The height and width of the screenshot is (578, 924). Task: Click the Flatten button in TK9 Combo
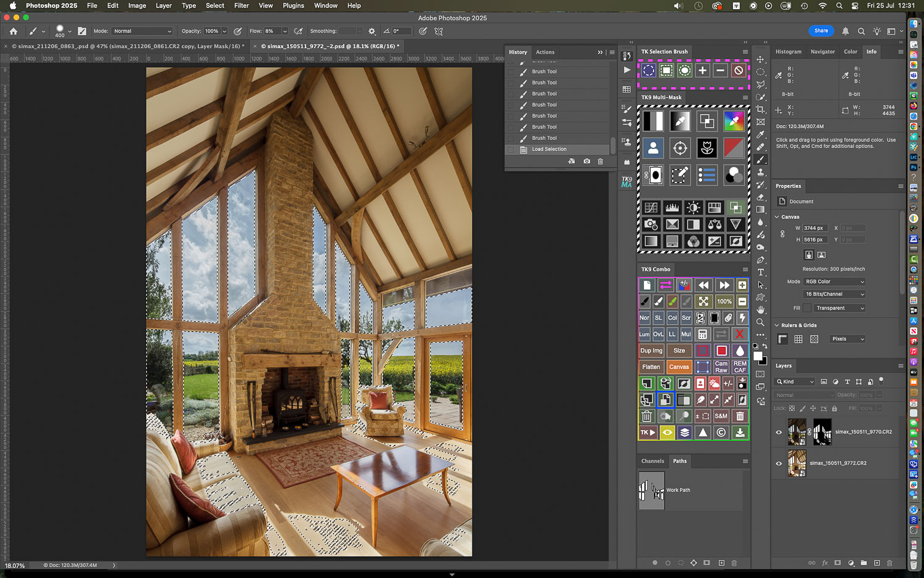pos(651,367)
